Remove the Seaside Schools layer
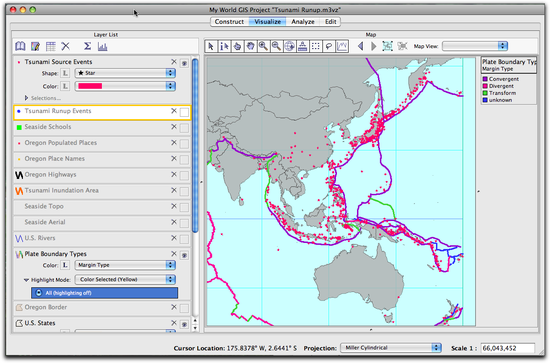The width and height of the screenshot is (550, 363). click(x=174, y=127)
